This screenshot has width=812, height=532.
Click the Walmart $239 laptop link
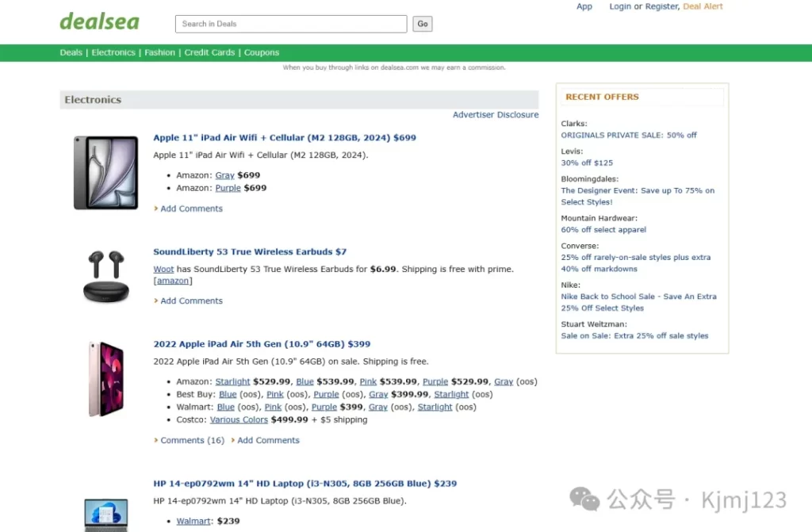[193, 521]
